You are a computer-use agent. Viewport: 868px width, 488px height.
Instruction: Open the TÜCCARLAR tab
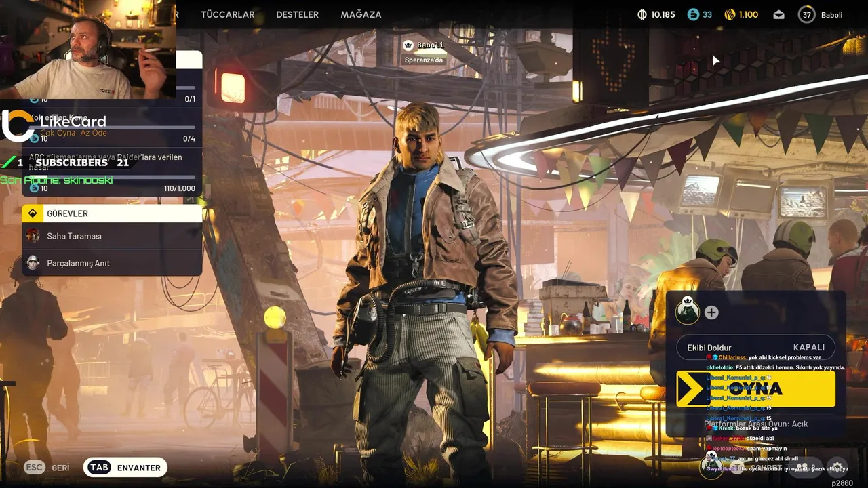(227, 14)
